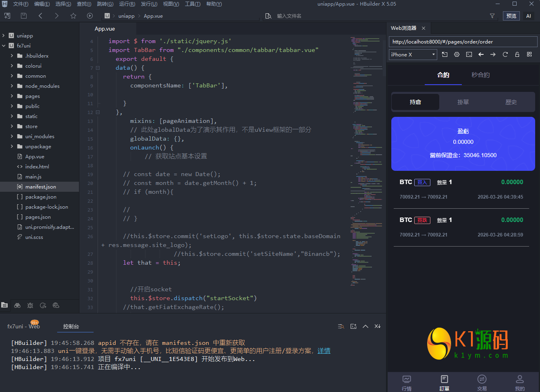Open the 工具(T) menu
Screen dimensions: 540x392
(193, 4)
